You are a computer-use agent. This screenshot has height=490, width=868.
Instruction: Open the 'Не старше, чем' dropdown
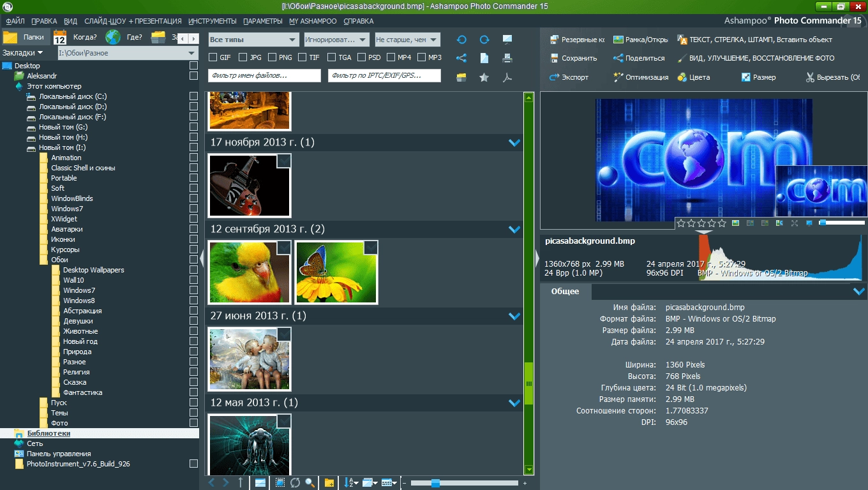click(408, 40)
